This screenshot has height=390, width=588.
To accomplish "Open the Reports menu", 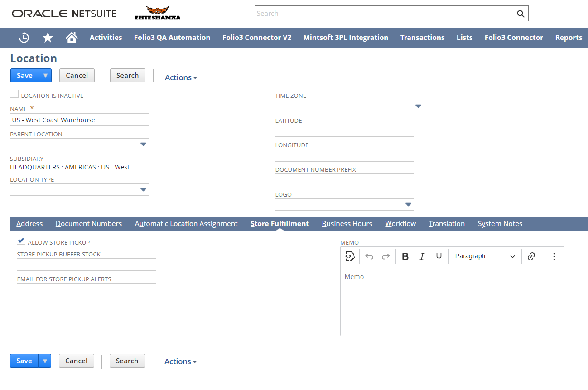I will (x=569, y=38).
